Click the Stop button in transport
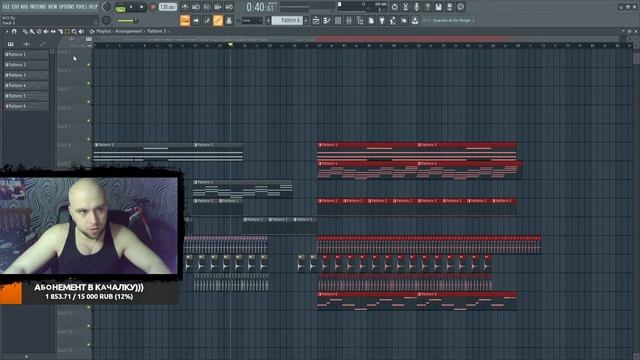640x360 pixels. tap(141, 7)
